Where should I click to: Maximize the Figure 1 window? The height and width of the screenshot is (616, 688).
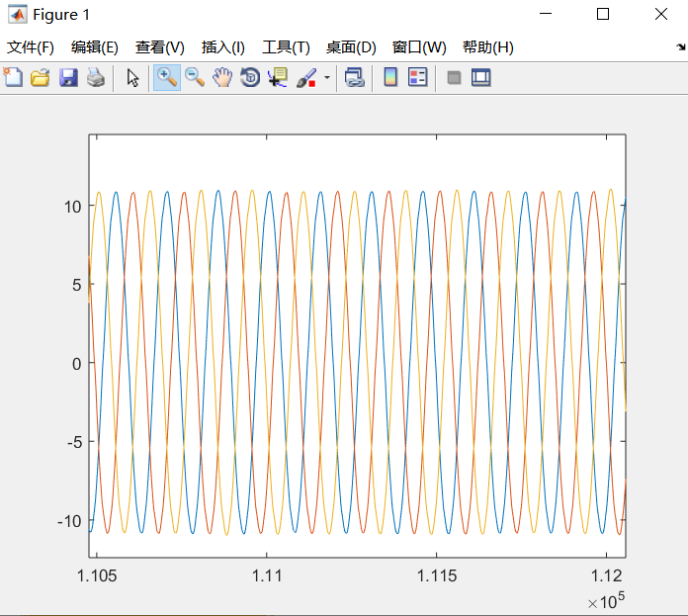pyautogui.click(x=603, y=14)
